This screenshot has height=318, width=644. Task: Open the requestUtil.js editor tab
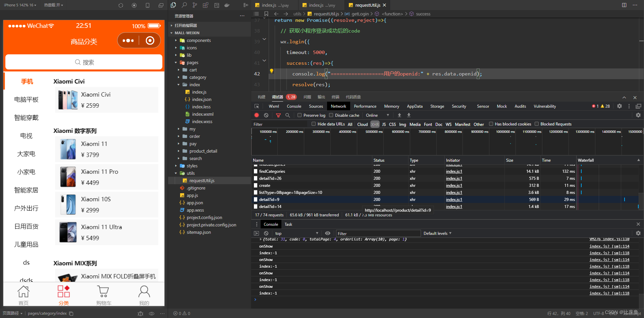(x=368, y=5)
